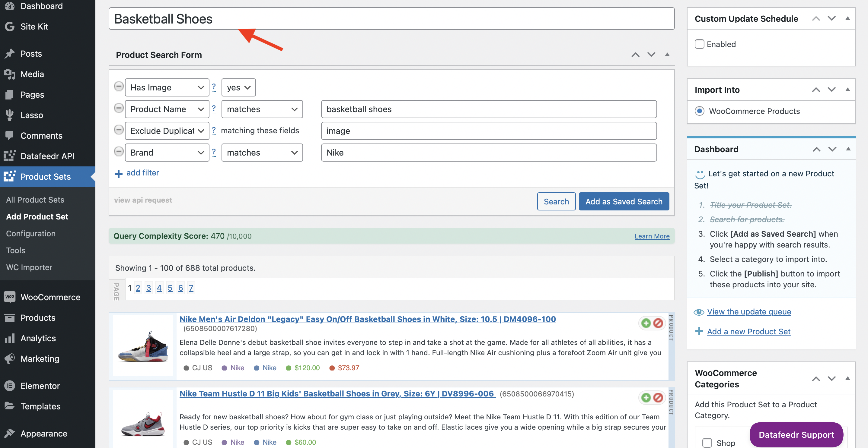Open All Product Sets submenu

click(35, 200)
